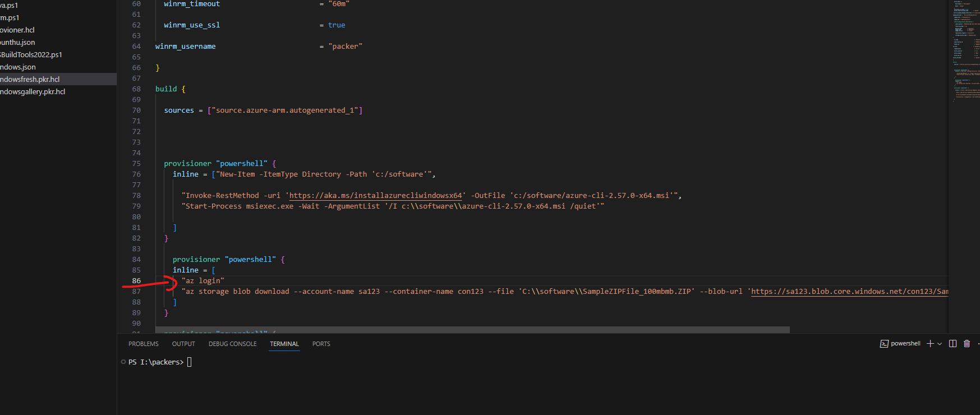The height and width of the screenshot is (415, 980).
Task: Open a new terminal with the plus icon
Action: tap(930, 344)
